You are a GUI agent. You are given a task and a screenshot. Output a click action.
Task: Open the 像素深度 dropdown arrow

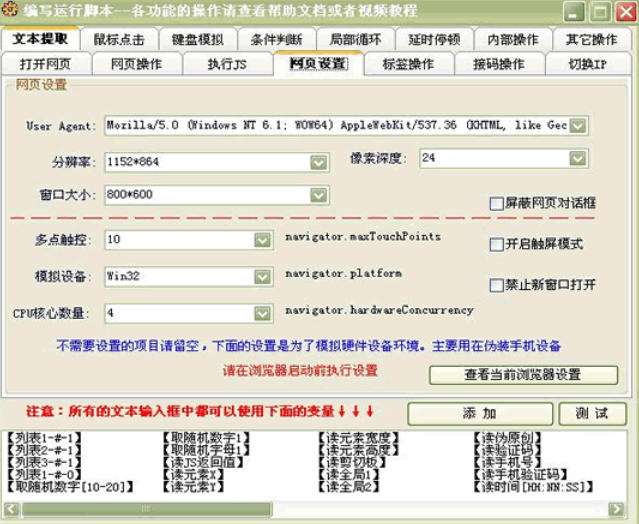(x=578, y=159)
